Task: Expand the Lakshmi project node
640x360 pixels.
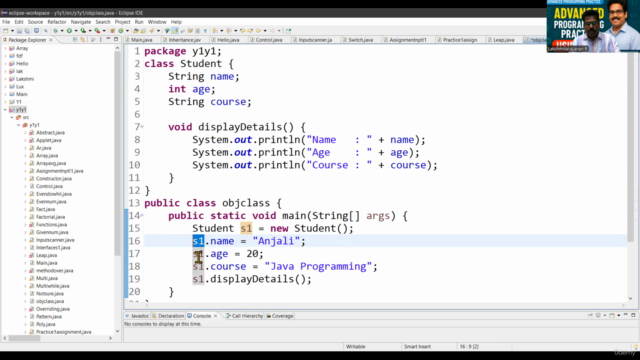Action: pyautogui.click(x=5, y=79)
